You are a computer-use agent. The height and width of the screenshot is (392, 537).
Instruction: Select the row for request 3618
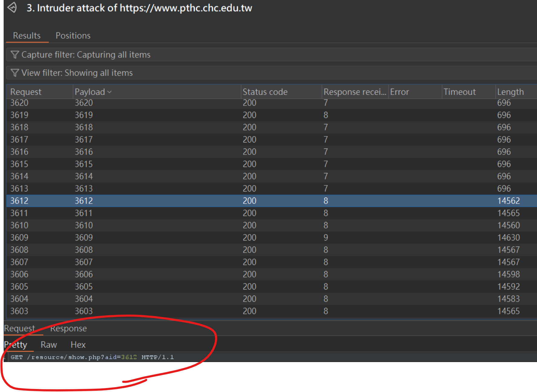(x=272, y=127)
